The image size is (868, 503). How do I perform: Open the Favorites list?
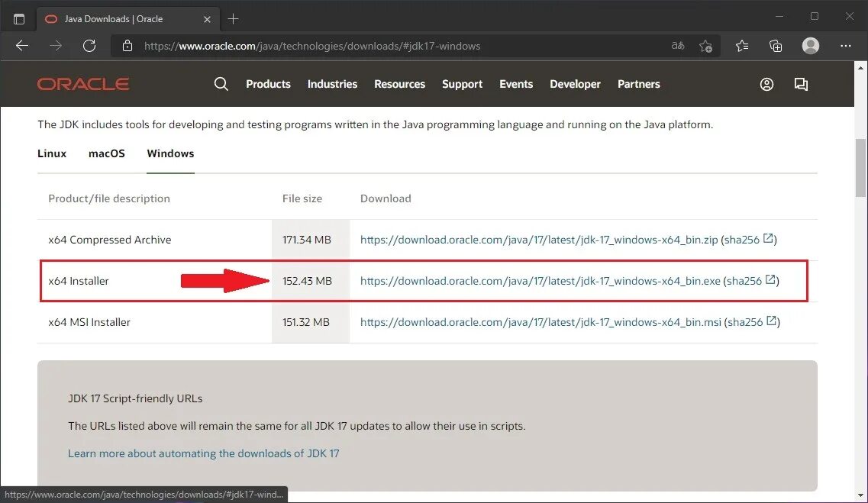[742, 46]
